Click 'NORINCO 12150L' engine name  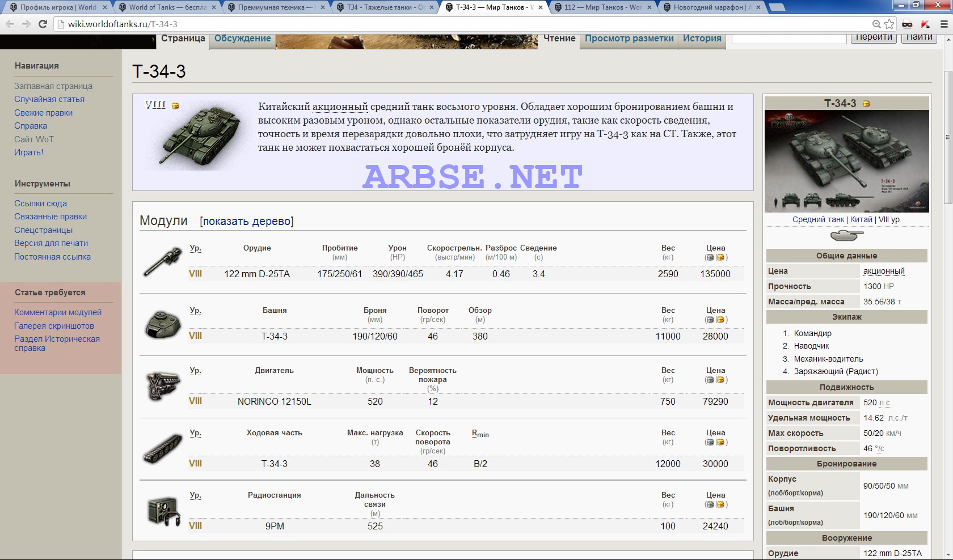274,401
